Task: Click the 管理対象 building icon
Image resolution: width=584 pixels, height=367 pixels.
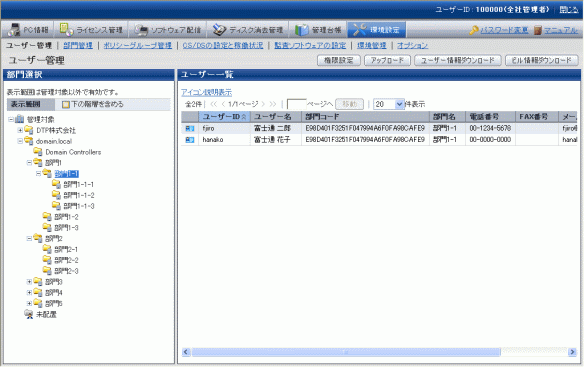Action: 19,119
